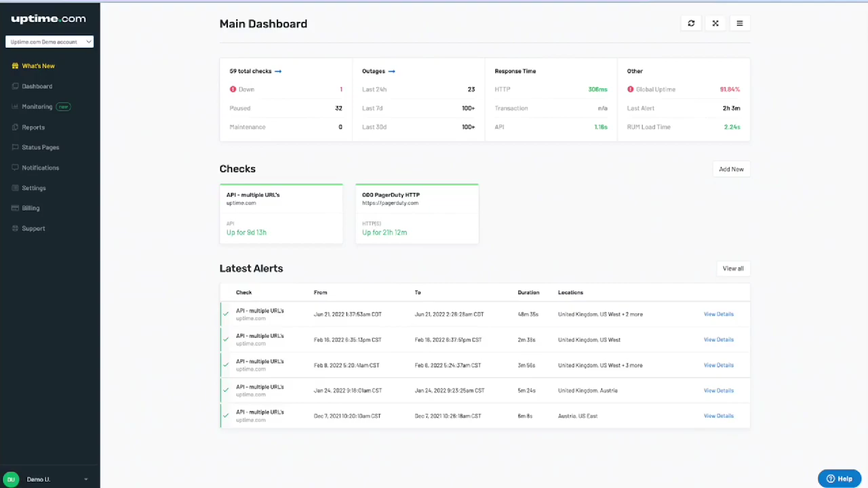Image resolution: width=868 pixels, height=488 pixels.
Task: Navigate to Status Pages in the sidebar
Action: (x=40, y=147)
